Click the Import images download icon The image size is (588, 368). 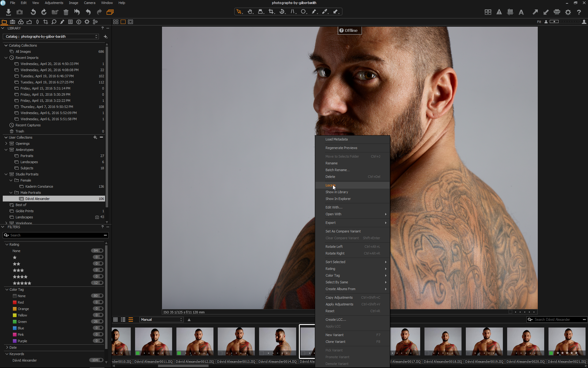click(x=9, y=12)
